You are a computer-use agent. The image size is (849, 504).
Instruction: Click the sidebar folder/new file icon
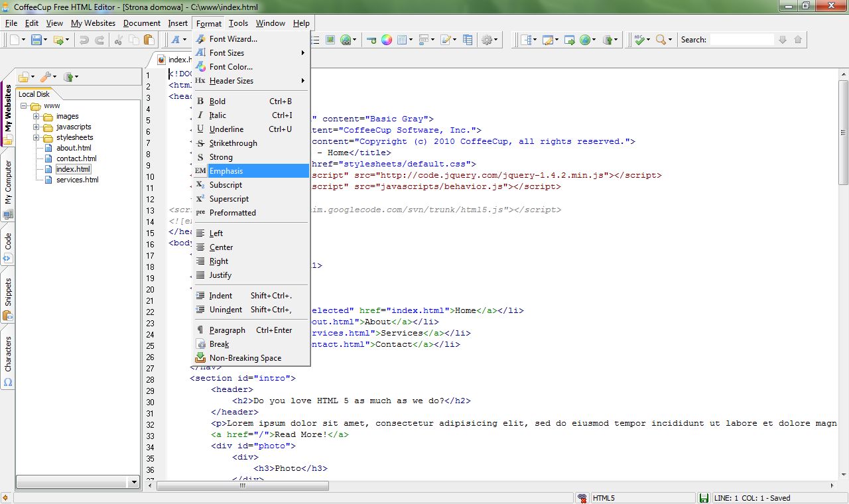pos(24,77)
